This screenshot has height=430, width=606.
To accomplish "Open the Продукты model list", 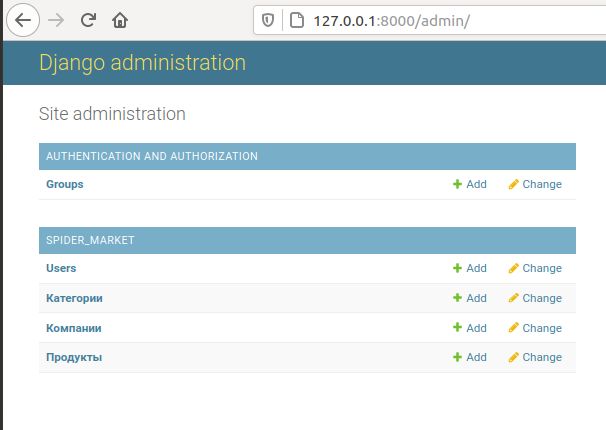I will pos(74,357).
